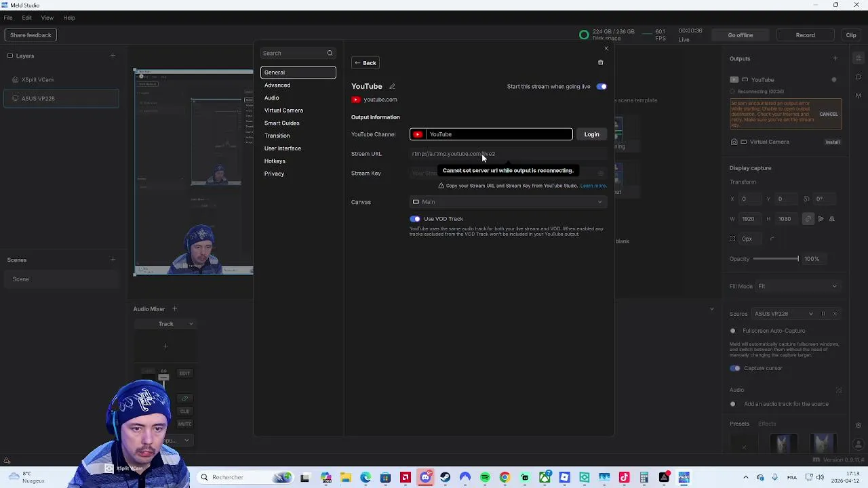Clear the ASUS VP228 source selection
This screenshot has width=868, height=488.
835,314
